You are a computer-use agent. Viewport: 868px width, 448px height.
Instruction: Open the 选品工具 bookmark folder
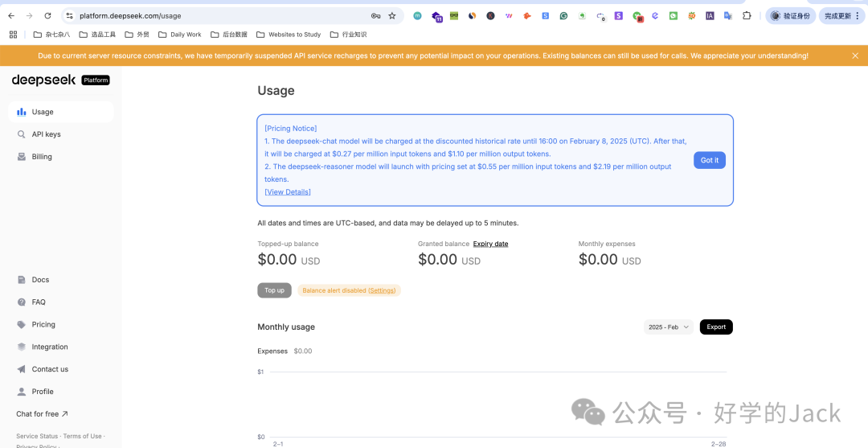(x=97, y=35)
